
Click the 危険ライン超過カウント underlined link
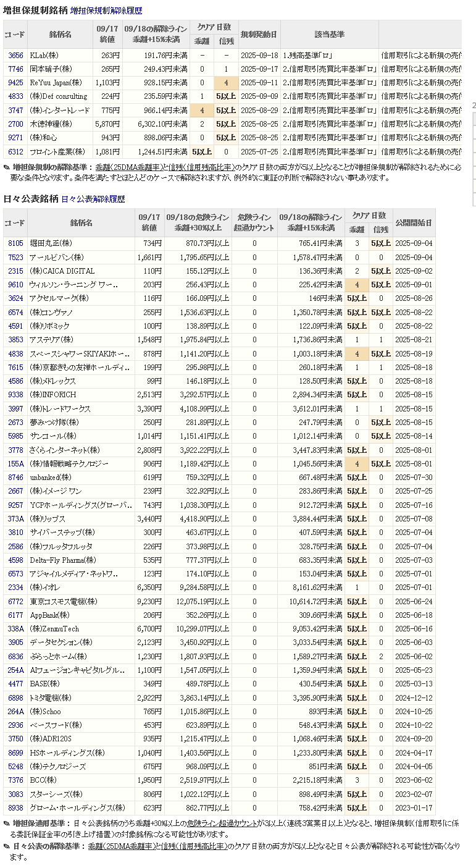coord(222,824)
